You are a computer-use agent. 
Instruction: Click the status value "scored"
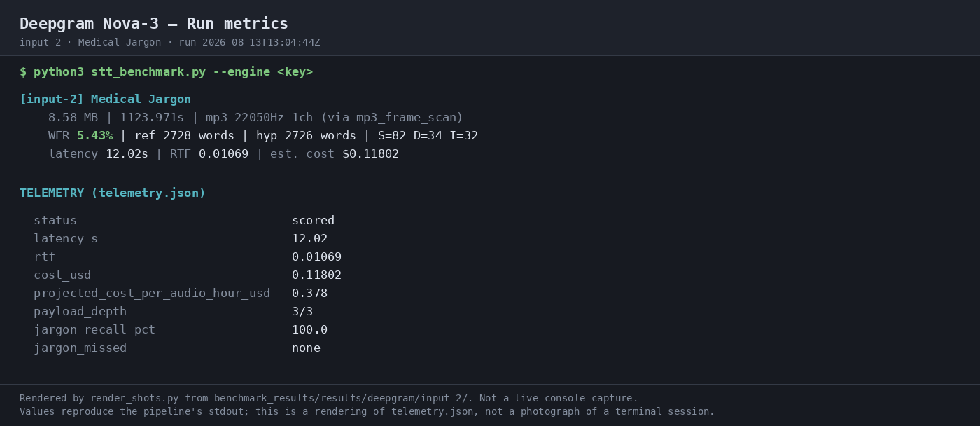pyautogui.click(x=313, y=221)
